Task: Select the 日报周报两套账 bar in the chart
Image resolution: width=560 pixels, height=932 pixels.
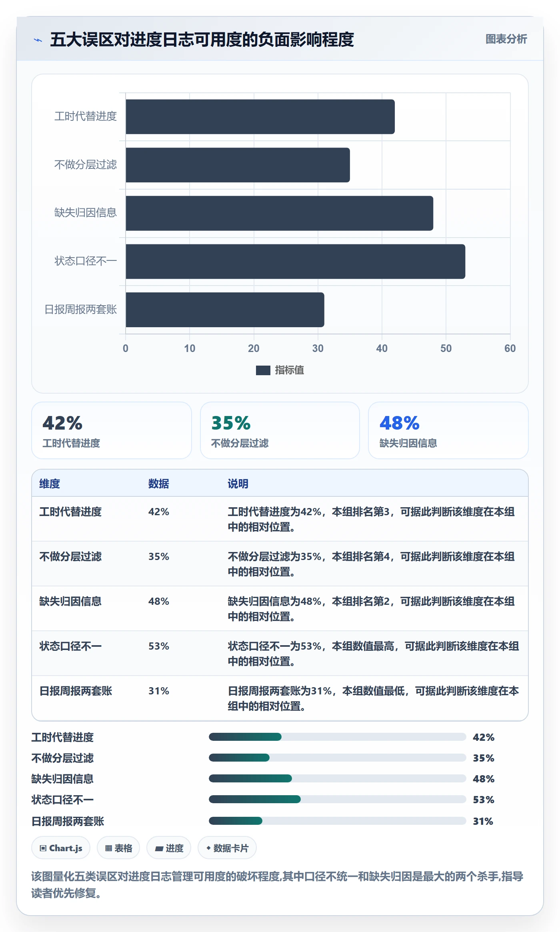Action: 225,310
